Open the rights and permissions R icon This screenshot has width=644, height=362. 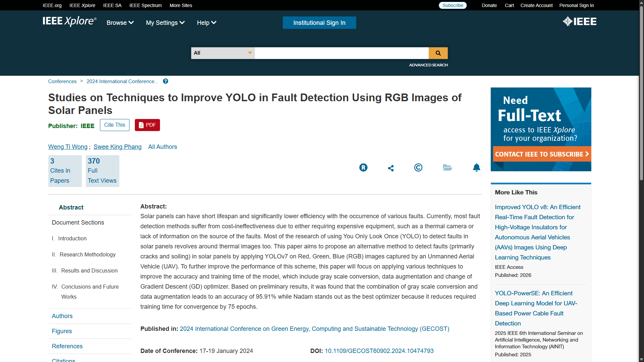(x=363, y=168)
